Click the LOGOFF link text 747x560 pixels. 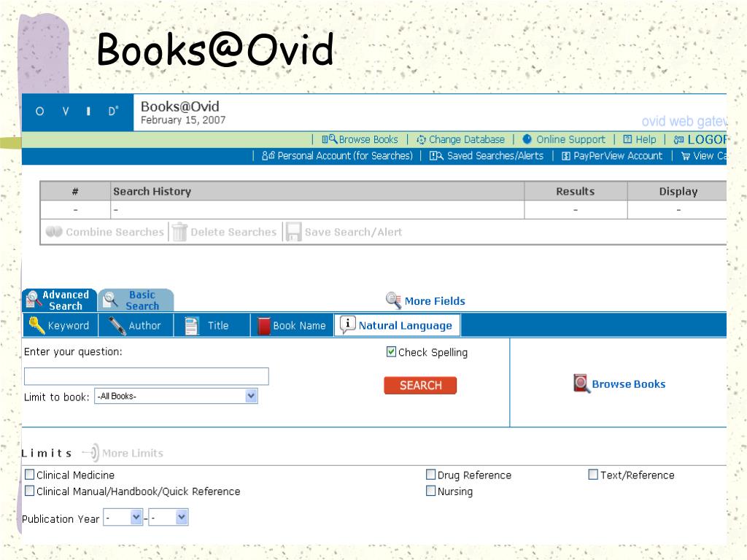pos(707,139)
